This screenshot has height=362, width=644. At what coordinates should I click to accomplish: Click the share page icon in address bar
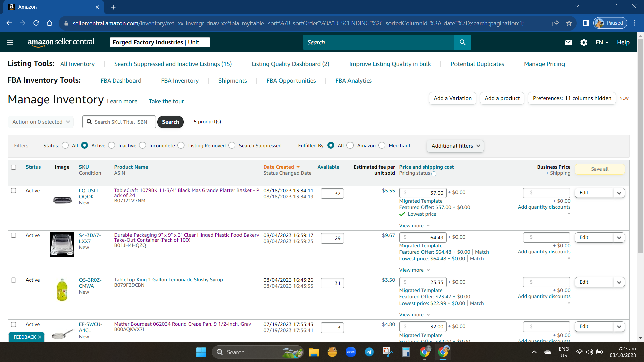(x=555, y=23)
